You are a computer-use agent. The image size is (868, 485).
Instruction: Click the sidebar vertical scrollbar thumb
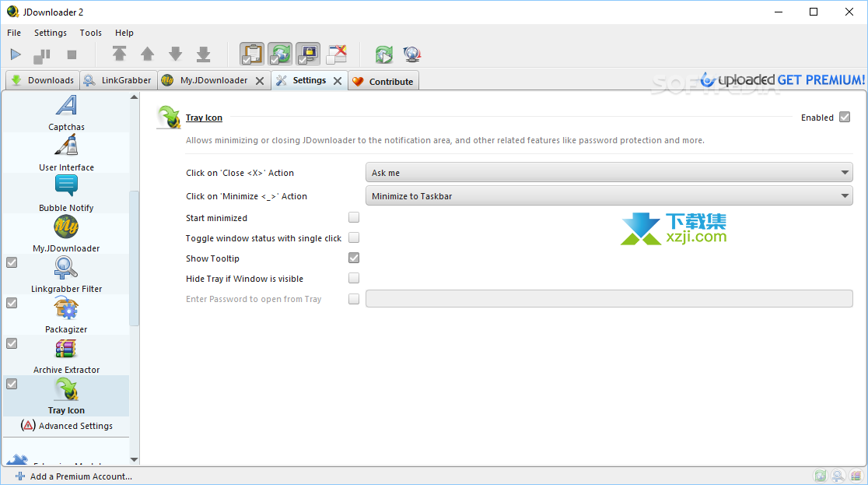point(134,258)
